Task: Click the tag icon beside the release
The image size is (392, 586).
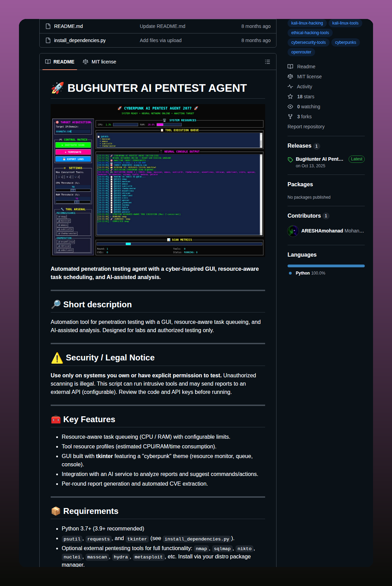Action: coord(290,159)
